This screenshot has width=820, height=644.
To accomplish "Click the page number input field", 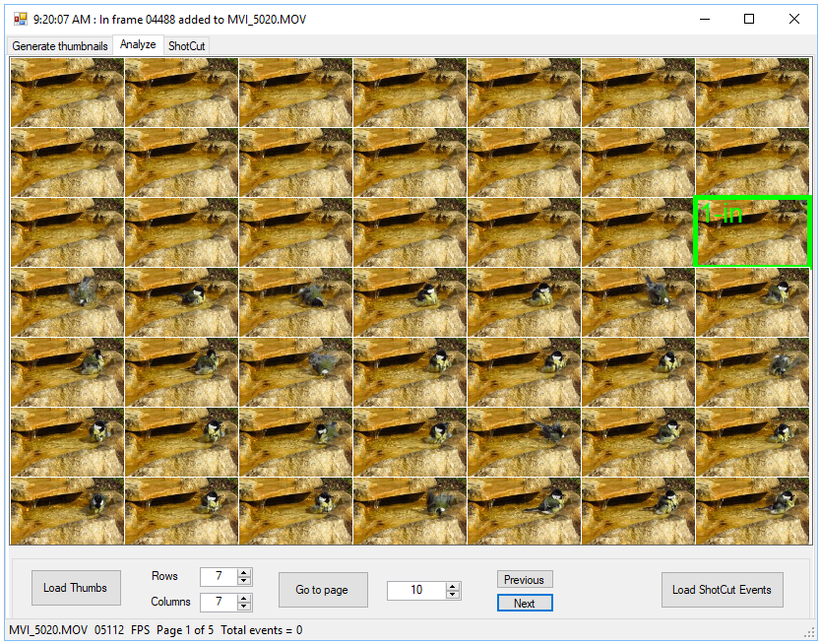I will [415, 591].
